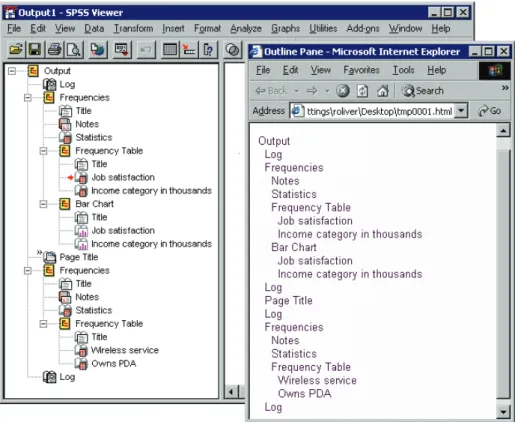
Task: Click the Dialog Recall toolbar icon
Action: click(121, 50)
